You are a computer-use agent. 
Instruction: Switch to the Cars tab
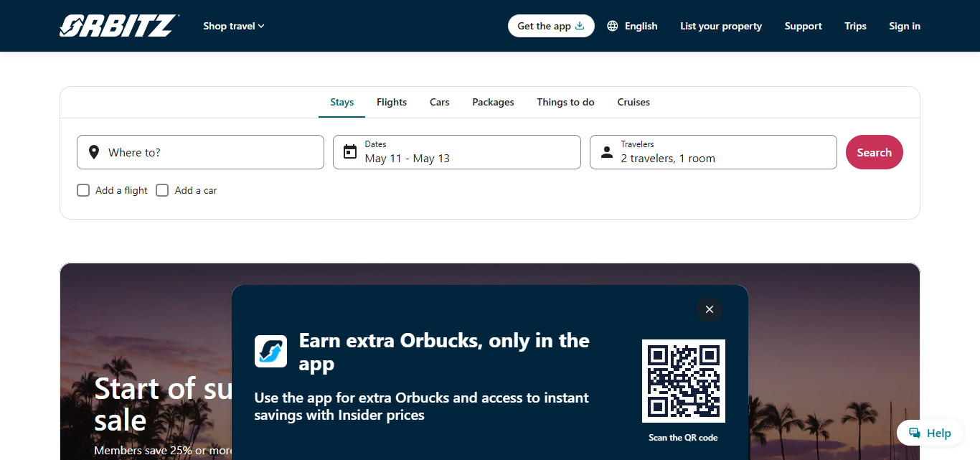tap(440, 102)
